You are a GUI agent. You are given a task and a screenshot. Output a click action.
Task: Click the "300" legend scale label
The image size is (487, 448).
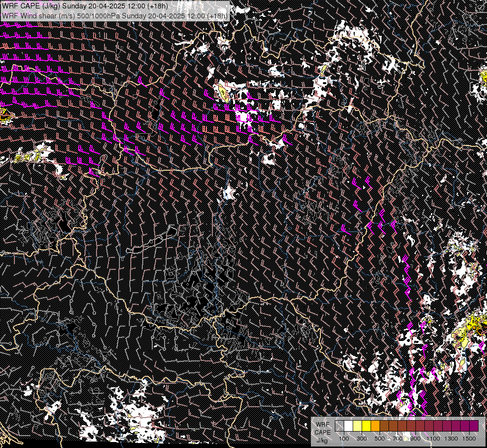pos(362,439)
